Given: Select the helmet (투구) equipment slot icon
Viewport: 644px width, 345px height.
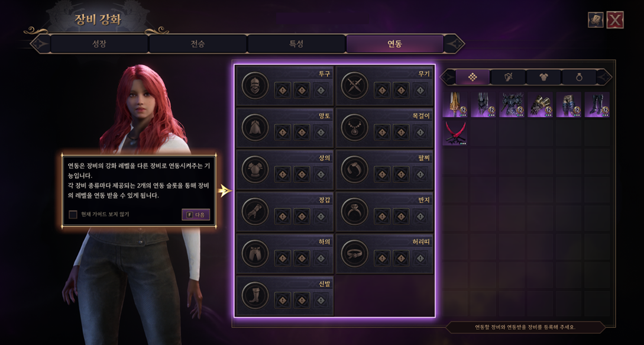Looking at the screenshot, I should coord(255,86).
